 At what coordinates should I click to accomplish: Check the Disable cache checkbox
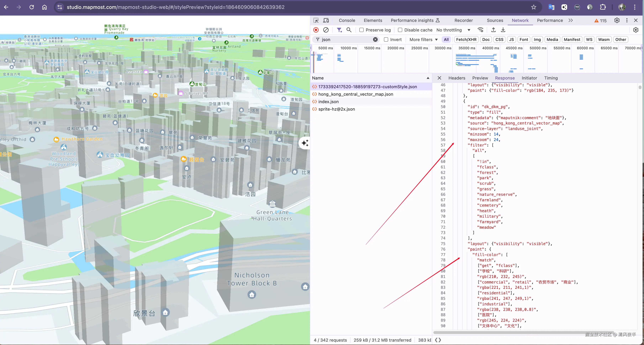(x=400, y=30)
